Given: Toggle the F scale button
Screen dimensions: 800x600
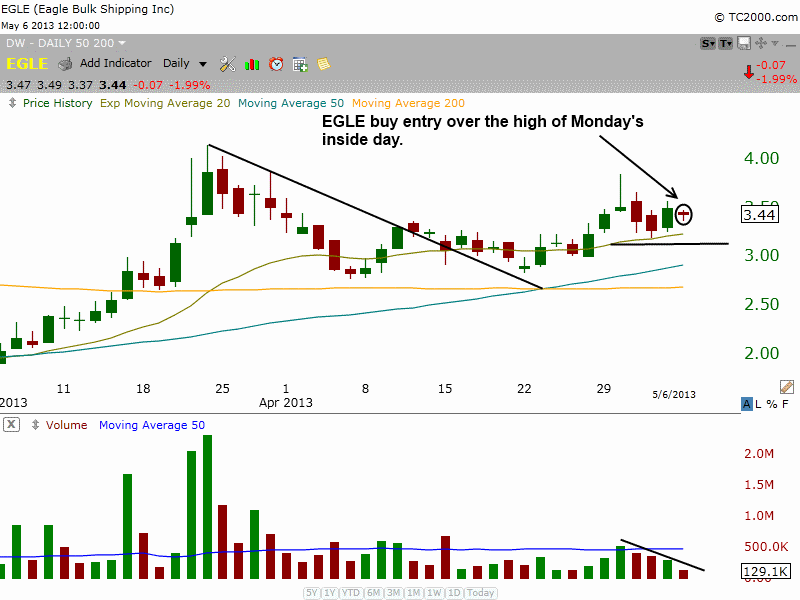Looking at the screenshot, I should tap(785, 404).
